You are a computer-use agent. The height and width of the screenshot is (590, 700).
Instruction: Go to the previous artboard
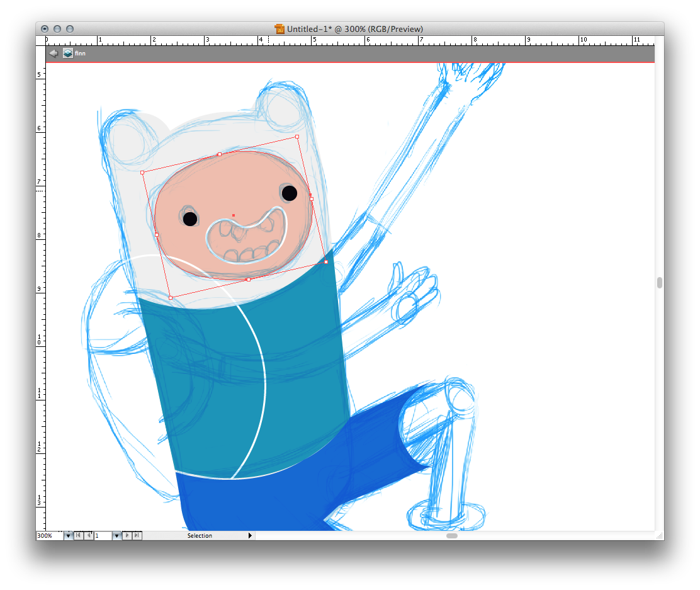pyautogui.click(x=88, y=536)
